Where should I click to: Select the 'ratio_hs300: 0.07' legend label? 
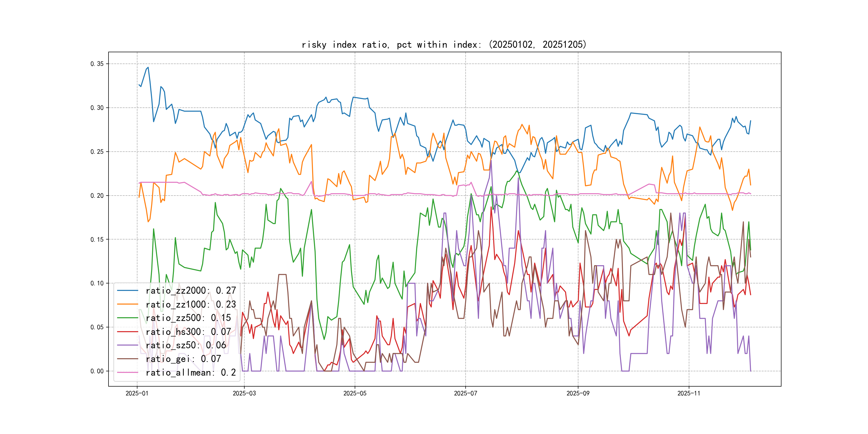(188, 332)
